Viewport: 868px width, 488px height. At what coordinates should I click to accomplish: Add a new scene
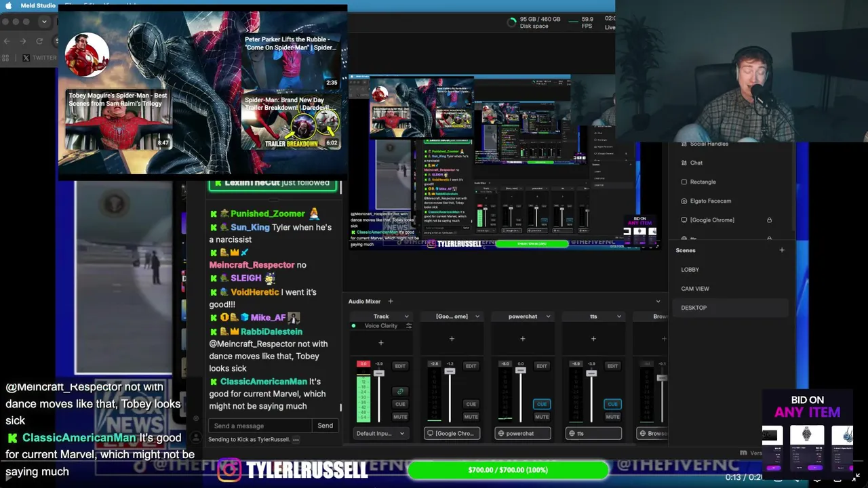tap(782, 251)
